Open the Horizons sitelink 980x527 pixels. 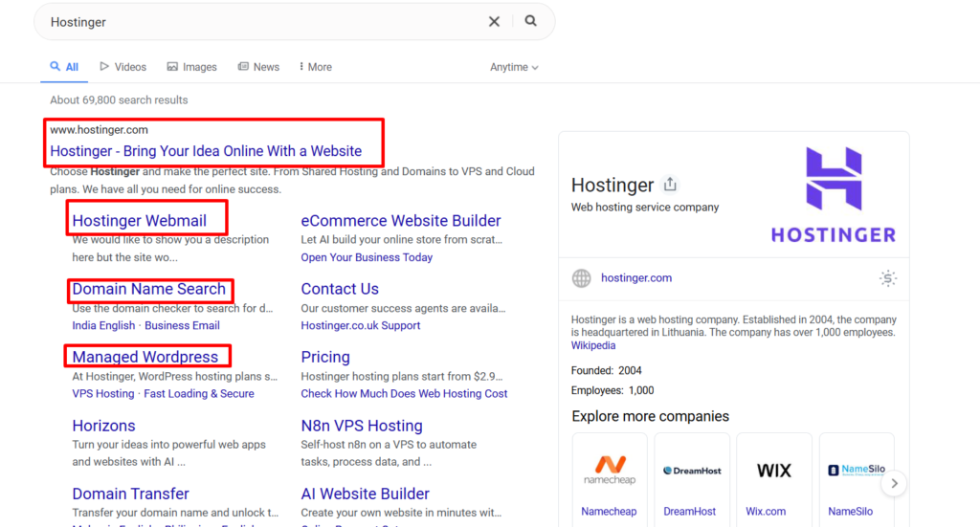(x=103, y=426)
